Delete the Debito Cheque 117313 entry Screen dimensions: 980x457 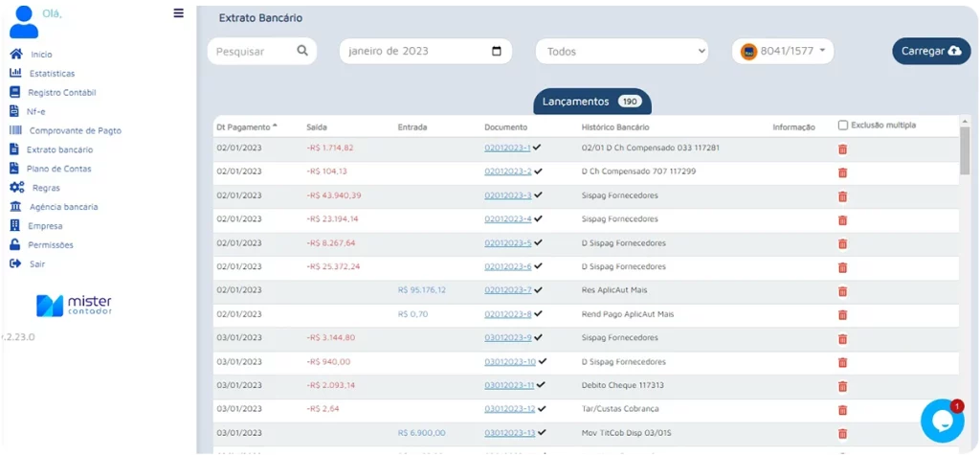(842, 386)
